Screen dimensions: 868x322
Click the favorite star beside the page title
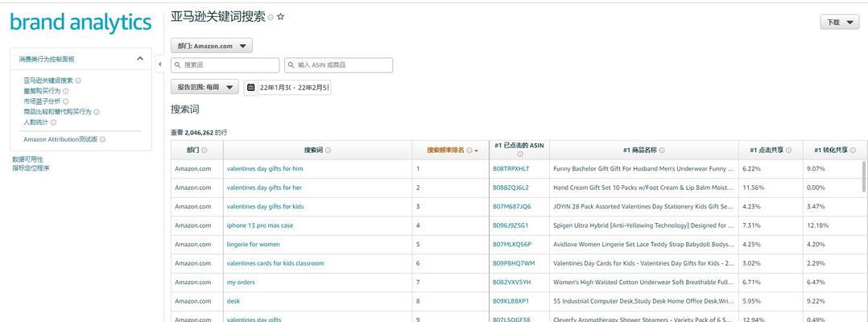(x=281, y=17)
